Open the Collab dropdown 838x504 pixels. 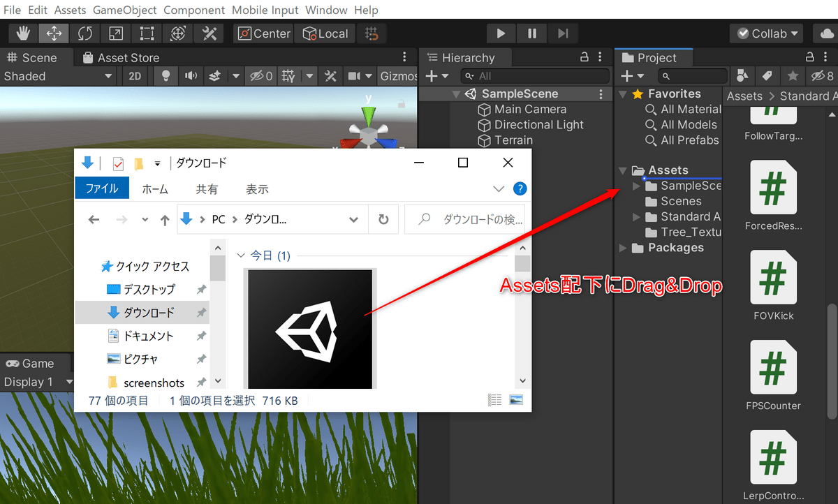(x=766, y=34)
